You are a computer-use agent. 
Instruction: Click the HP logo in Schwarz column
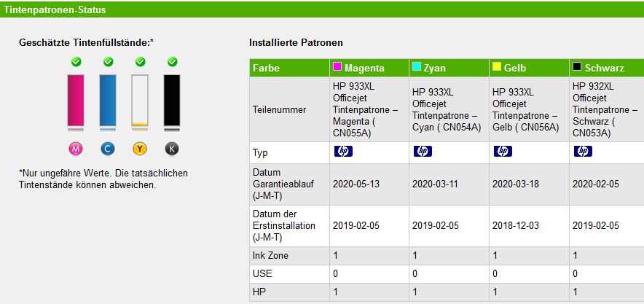[x=584, y=152]
